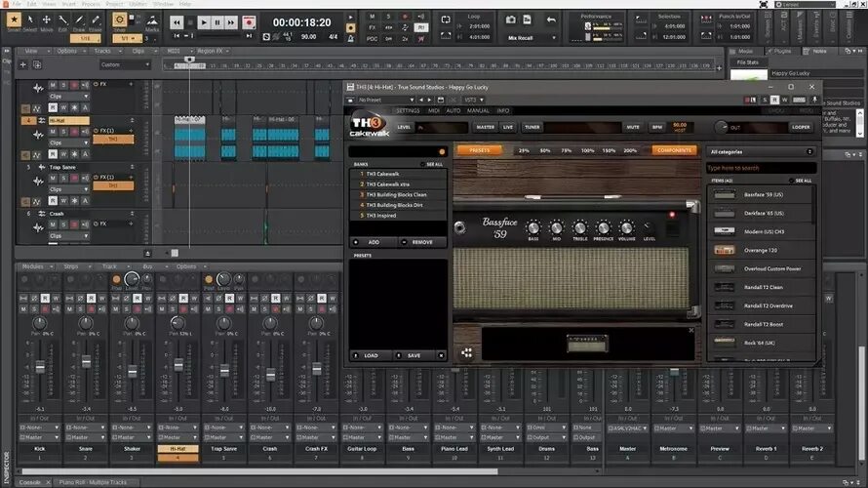Open the TH3 LOOPER
868x488 pixels.
coord(801,127)
